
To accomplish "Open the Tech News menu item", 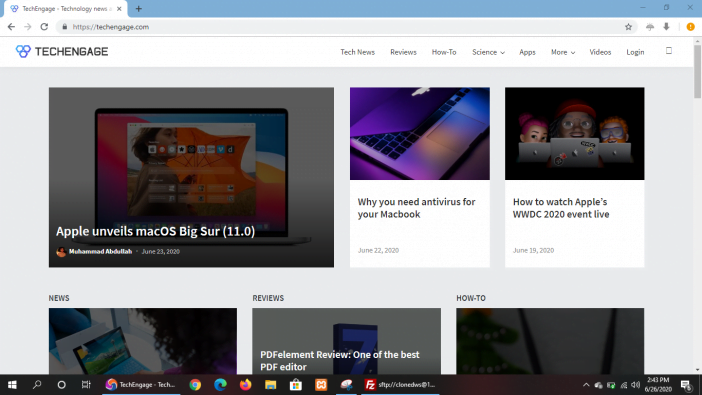I will pos(357,52).
